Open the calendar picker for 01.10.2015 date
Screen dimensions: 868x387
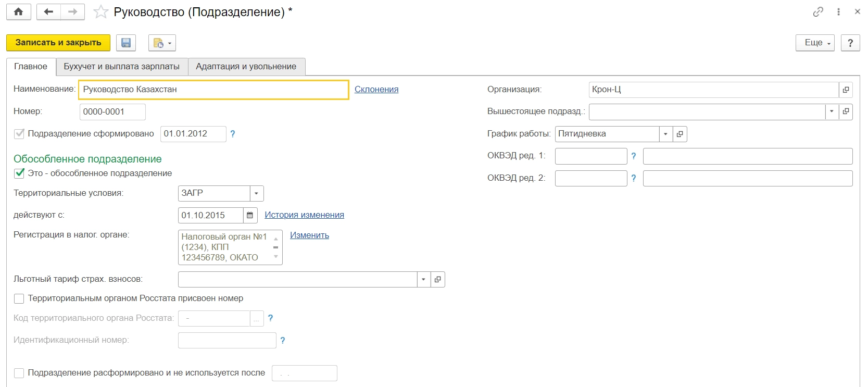click(x=250, y=215)
